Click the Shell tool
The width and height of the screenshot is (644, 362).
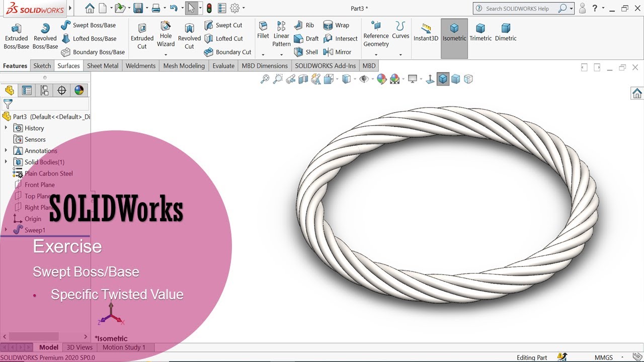[306, 52]
